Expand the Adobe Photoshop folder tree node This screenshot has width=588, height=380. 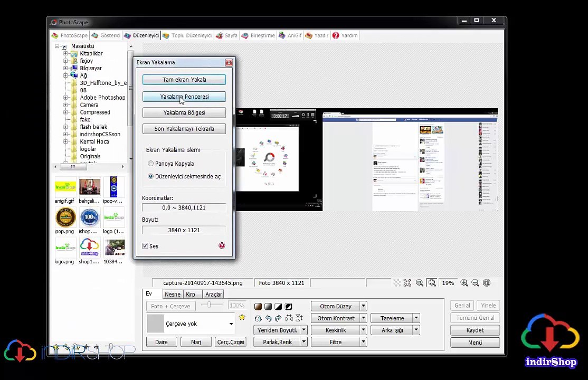coord(66,98)
